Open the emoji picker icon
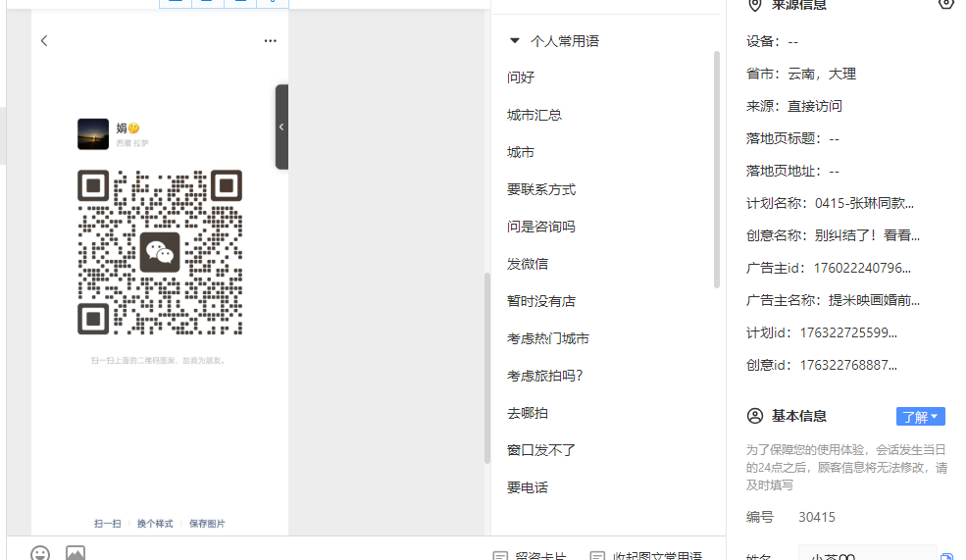The height and width of the screenshot is (560, 966). (40, 553)
